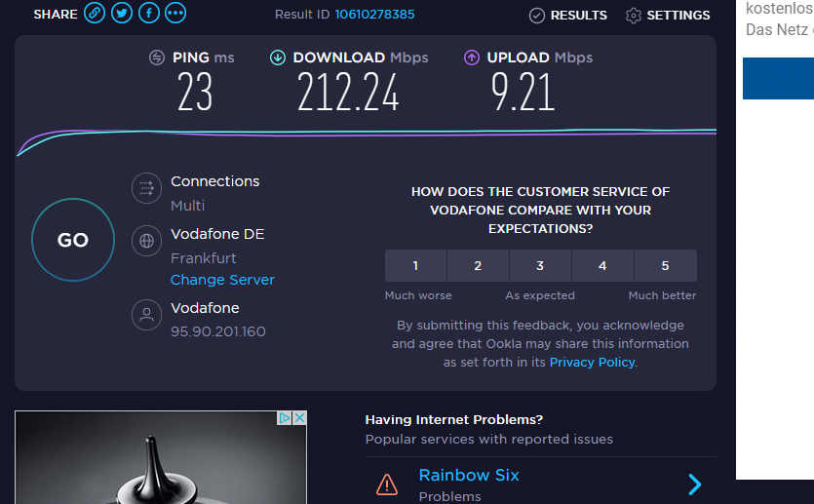
Task: Open Result ID 10610278385 link
Action: pyautogui.click(x=374, y=15)
